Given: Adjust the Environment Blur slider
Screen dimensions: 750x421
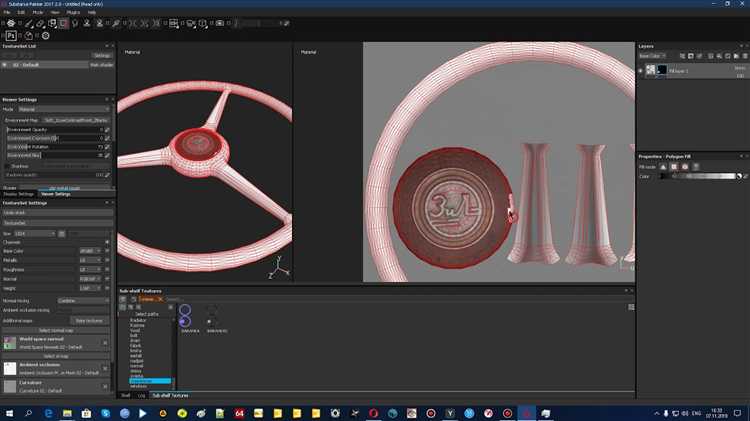Looking at the screenshot, I should click(55, 155).
